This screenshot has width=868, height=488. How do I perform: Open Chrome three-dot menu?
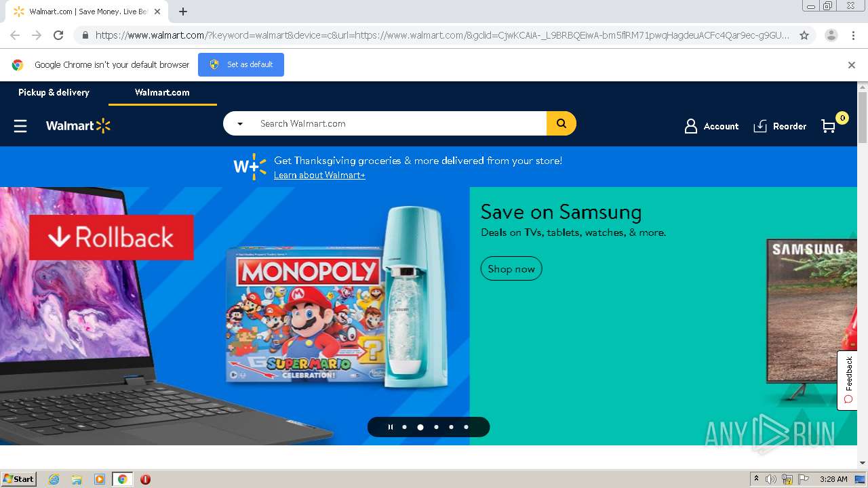click(x=854, y=35)
